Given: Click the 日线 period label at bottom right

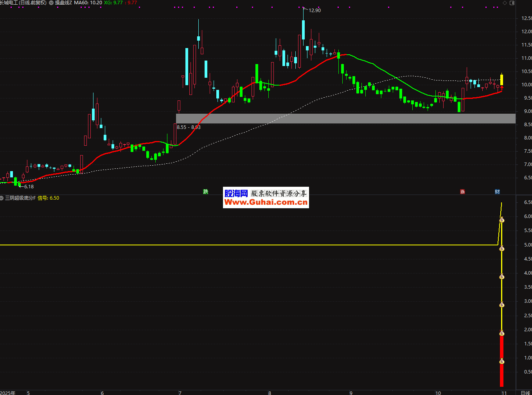Looking at the screenshot, I should [525, 393].
